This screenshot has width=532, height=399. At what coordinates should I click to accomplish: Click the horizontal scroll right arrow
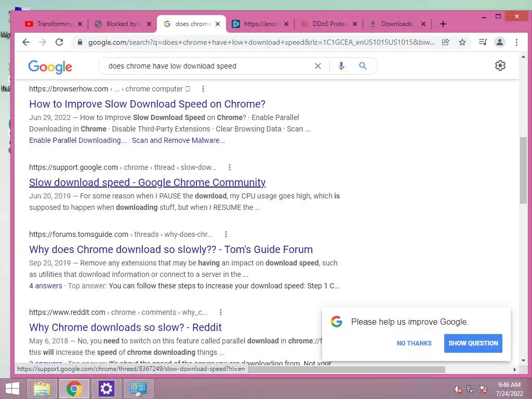(515, 369)
